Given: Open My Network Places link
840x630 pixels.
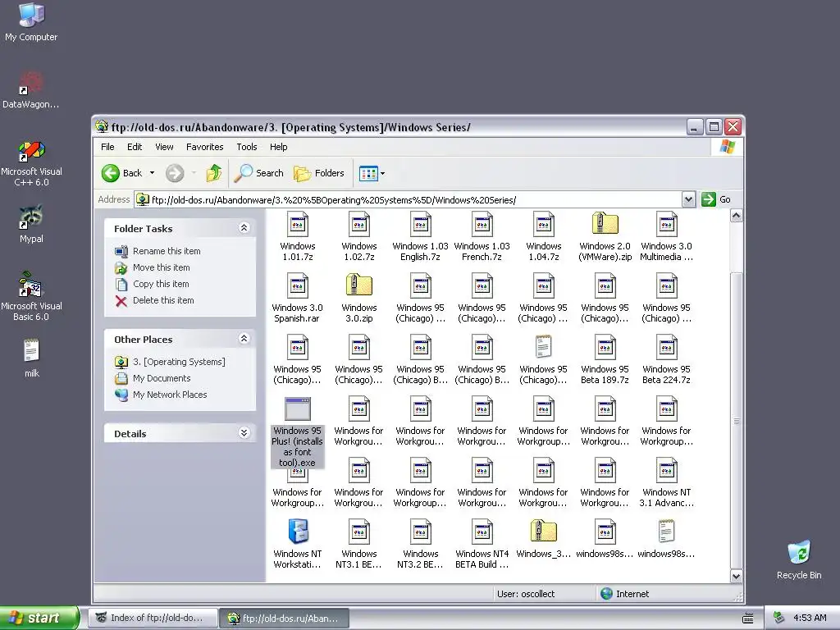Looking at the screenshot, I should tap(170, 395).
